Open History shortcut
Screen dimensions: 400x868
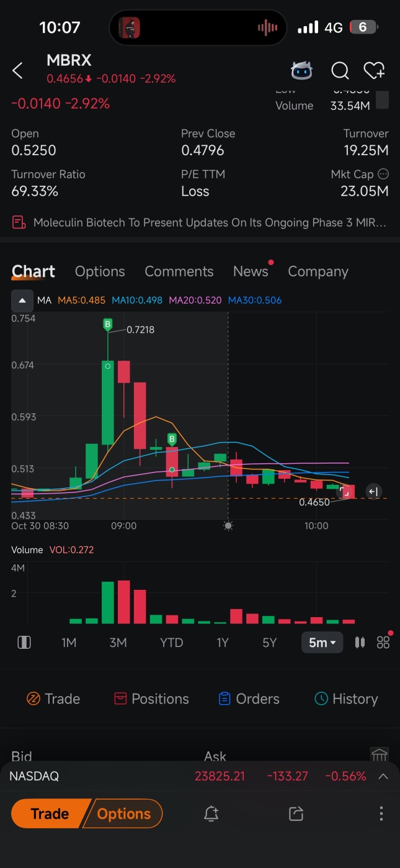[346, 698]
